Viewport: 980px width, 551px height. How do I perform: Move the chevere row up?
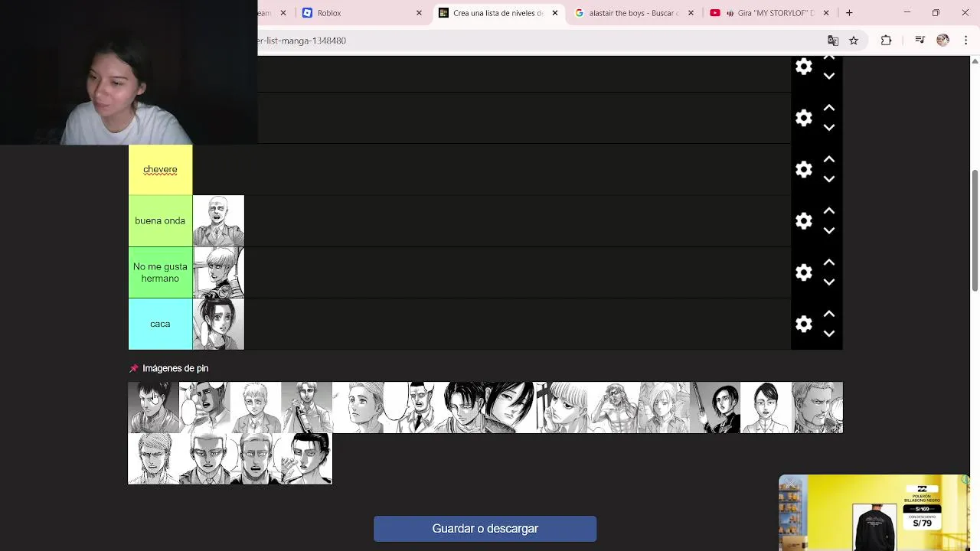coord(829,159)
